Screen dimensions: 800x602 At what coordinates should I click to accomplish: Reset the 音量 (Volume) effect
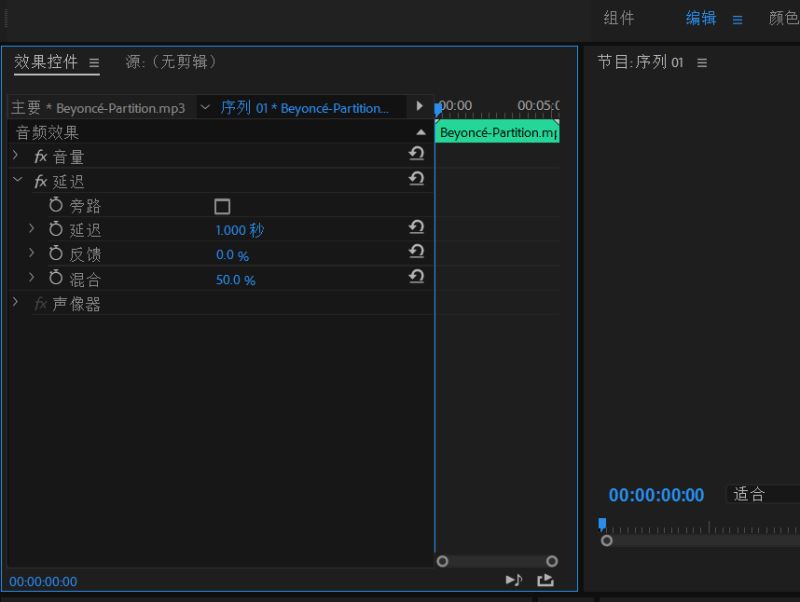[x=416, y=154]
